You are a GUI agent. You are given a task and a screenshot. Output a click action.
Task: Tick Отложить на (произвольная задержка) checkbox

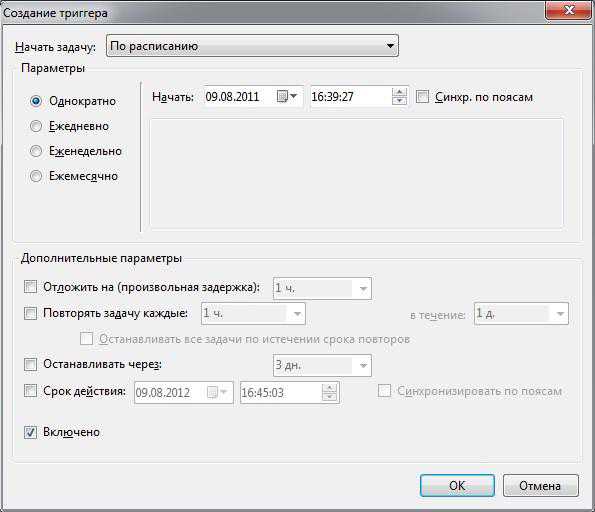pos(30,287)
